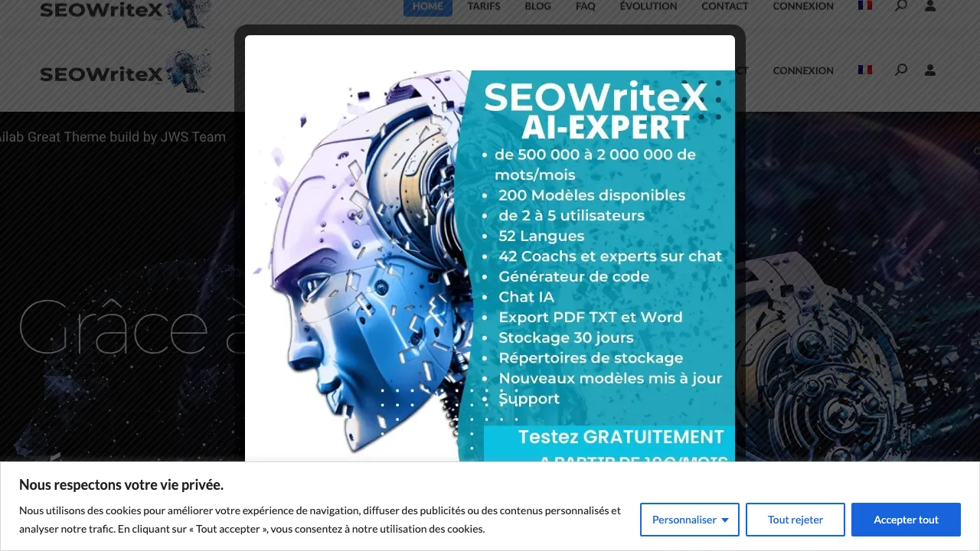The image size is (980, 551).
Task: Open the user profile icon in second header row
Action: pyautogui.click(x=930, y=70)
